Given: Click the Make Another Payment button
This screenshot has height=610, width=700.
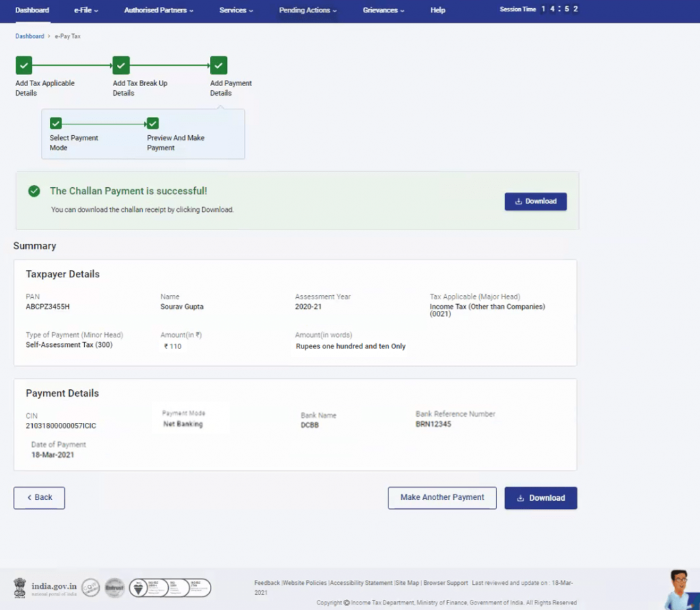Looking at the screenshot, I should pos(442,497).
